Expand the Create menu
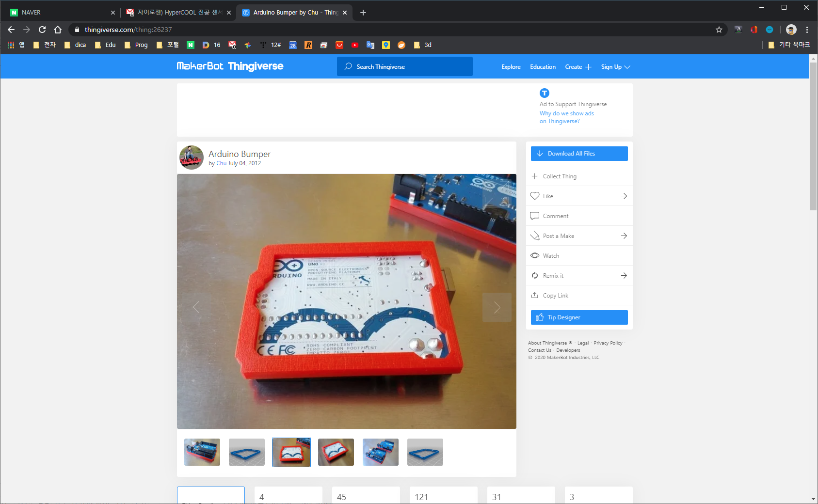Screen dimensions: 818x504 [x=578, y=67]
